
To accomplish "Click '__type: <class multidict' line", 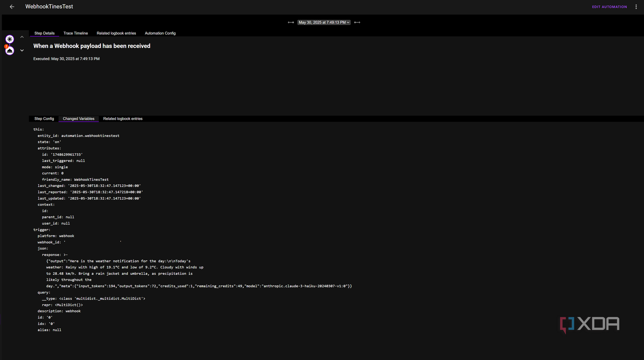I will click(93, 299).
